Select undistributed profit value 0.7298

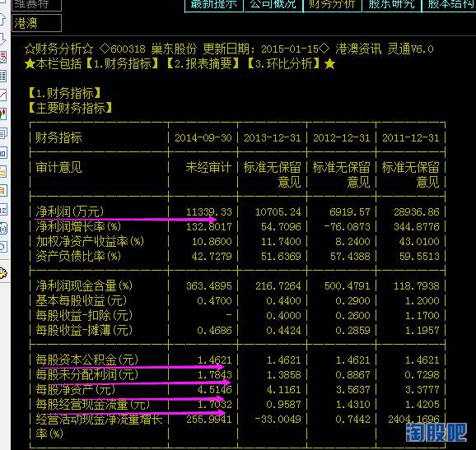(x=422, y=375)
